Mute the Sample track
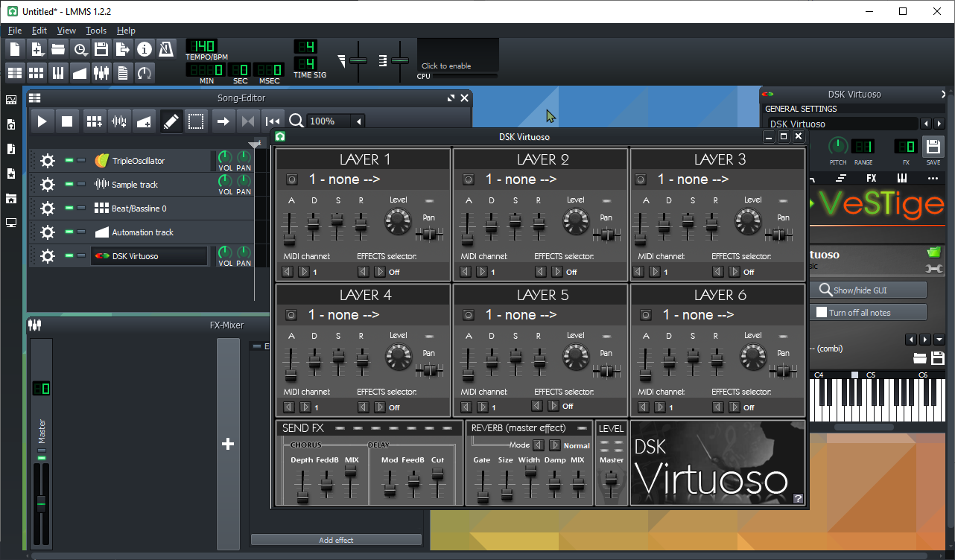 click(x=69, y=184)
